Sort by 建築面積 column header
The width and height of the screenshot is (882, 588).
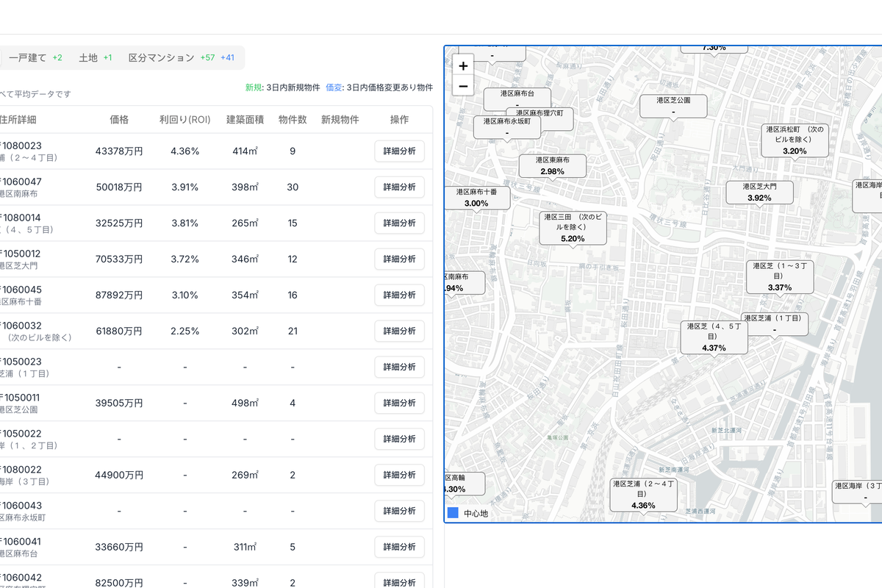click(245, 119)
